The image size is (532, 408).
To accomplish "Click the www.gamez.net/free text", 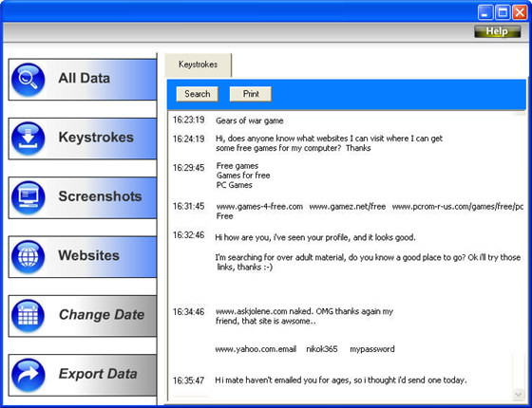I will (348, 207).
